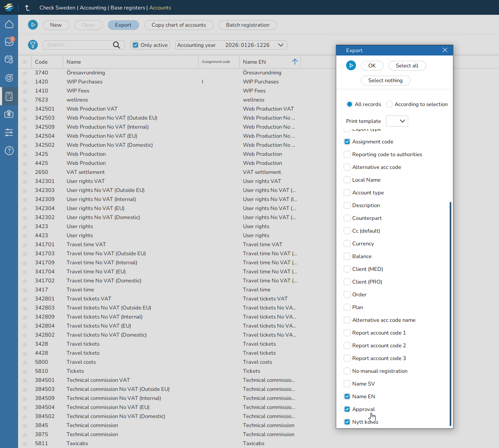Open the home icon in sidebar
499x448 pixels.
[x=9, y=24]
